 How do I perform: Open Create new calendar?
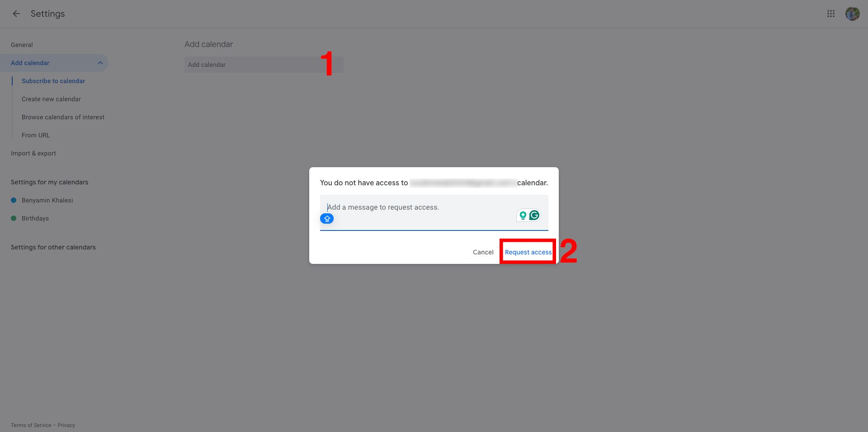pyautogui.click(x=51, y=99)
